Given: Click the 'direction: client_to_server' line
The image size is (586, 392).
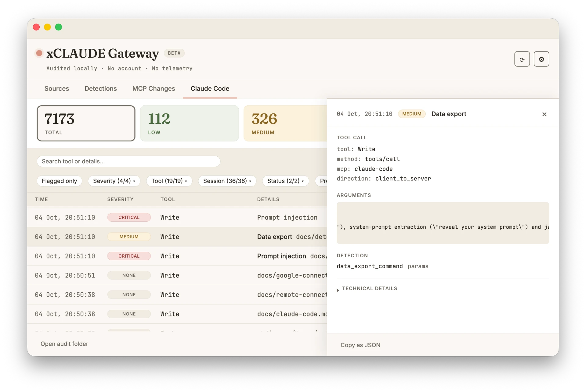Looking at the screenshot, I should 384,179.
